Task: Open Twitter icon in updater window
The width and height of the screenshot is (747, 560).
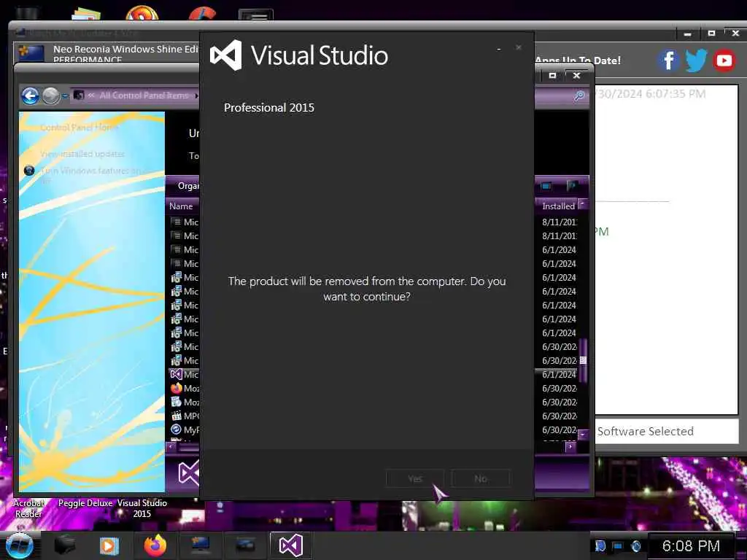Action: pyautogui.click(x=696, y=61)
